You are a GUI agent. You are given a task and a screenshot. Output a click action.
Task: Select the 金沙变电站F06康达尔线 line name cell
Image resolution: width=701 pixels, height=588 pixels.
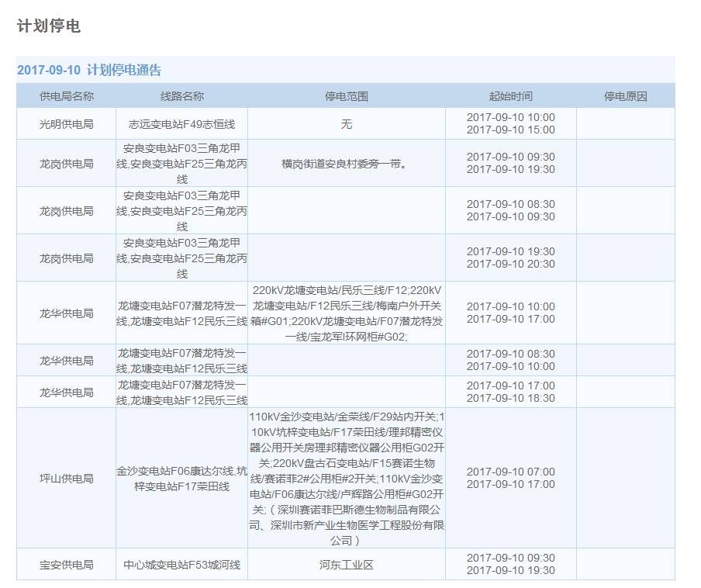[x=182, y=478]
